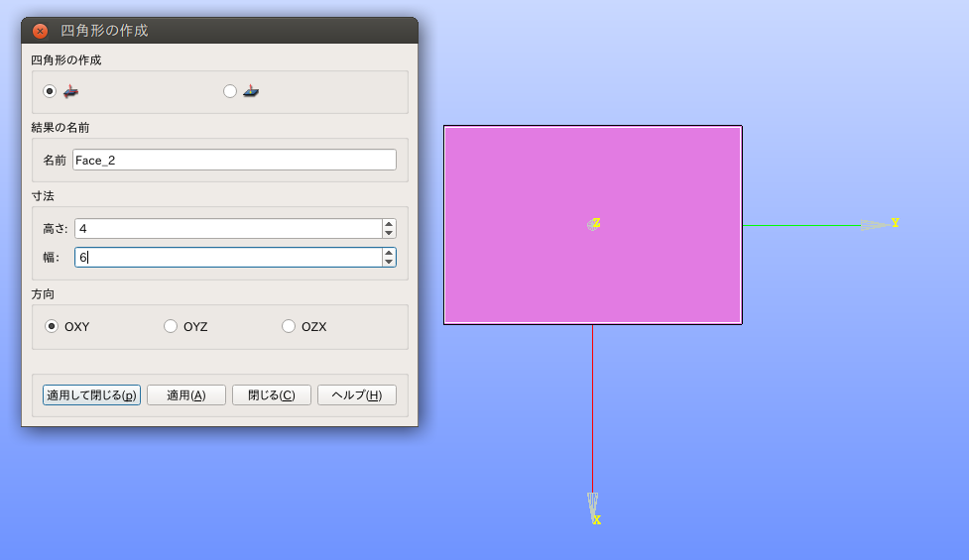
Task: Increase the 幅 value with up arrow
Action: click(x=389, y=253)
